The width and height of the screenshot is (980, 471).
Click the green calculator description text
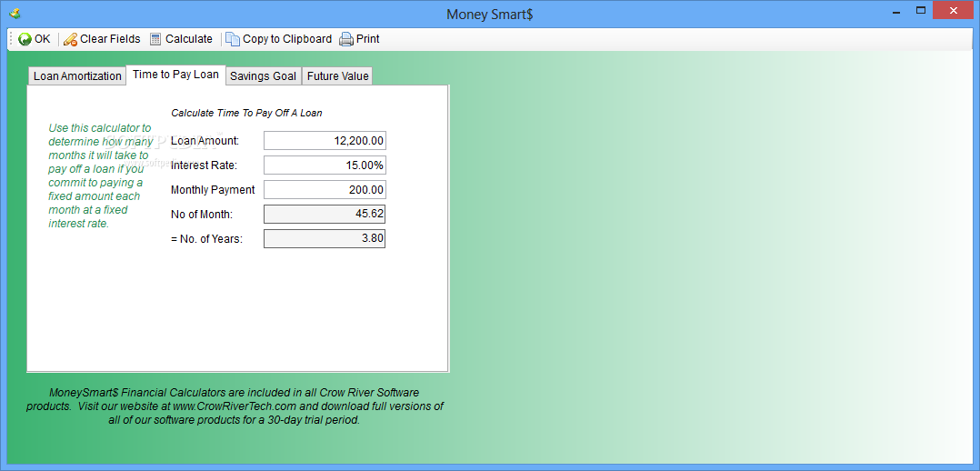[x=100, y=175]
